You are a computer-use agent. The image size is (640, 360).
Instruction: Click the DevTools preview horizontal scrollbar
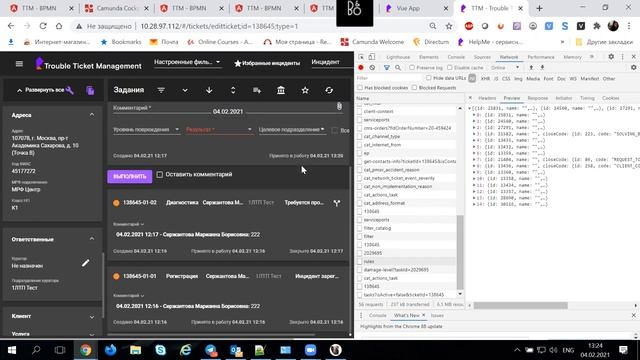tap(520, 306)
